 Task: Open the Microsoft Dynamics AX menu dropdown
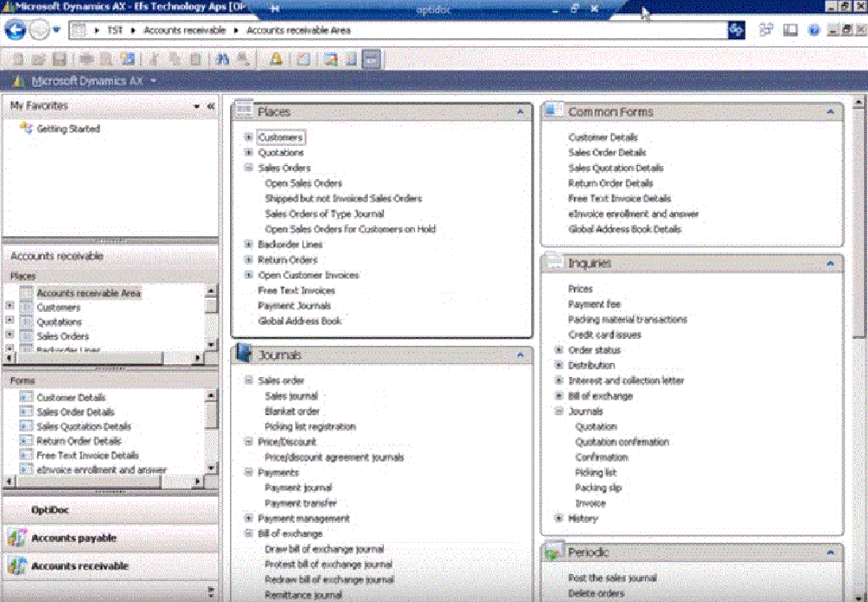tap(153, 81)
